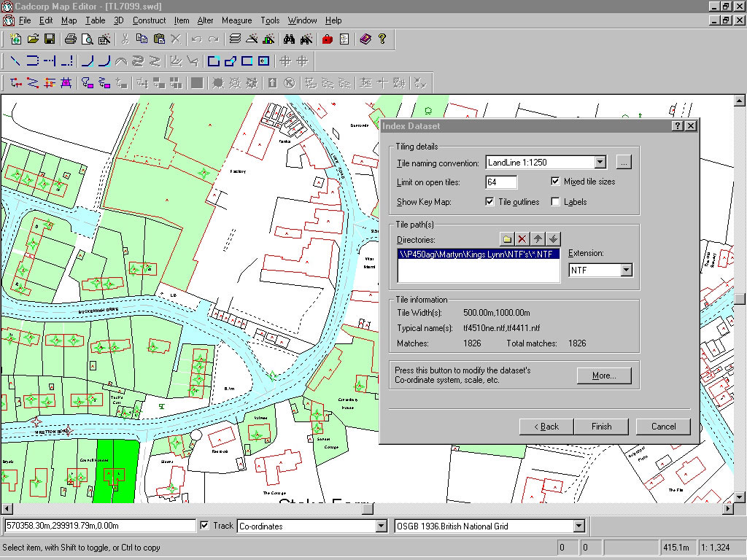
Task: Save the document with the Save icon
Action: click(x=48, y=40)
